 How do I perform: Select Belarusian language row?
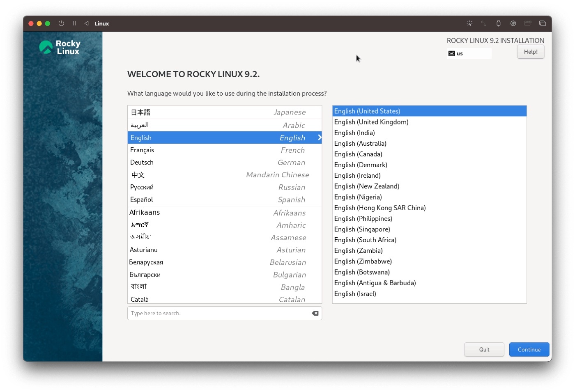(x=225, y=262)
